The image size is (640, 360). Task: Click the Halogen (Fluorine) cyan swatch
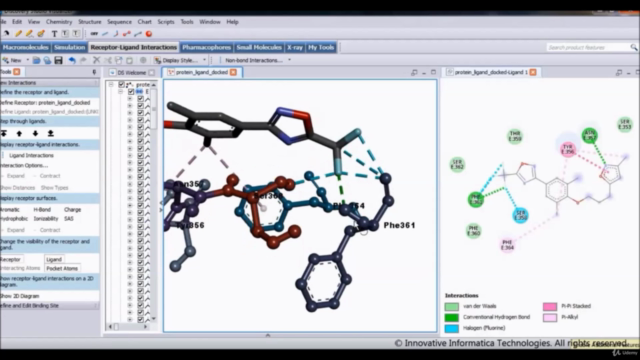[x=451, y=329]
